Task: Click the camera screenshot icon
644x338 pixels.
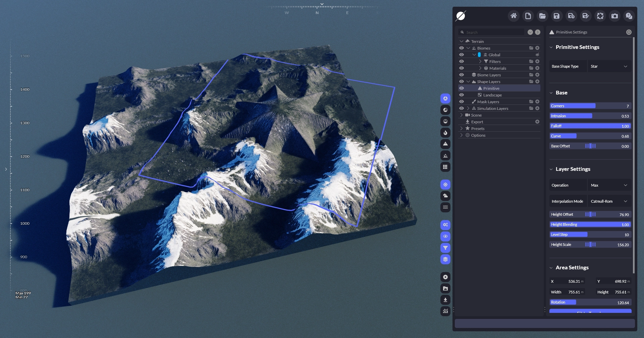Action: point(614,16)
